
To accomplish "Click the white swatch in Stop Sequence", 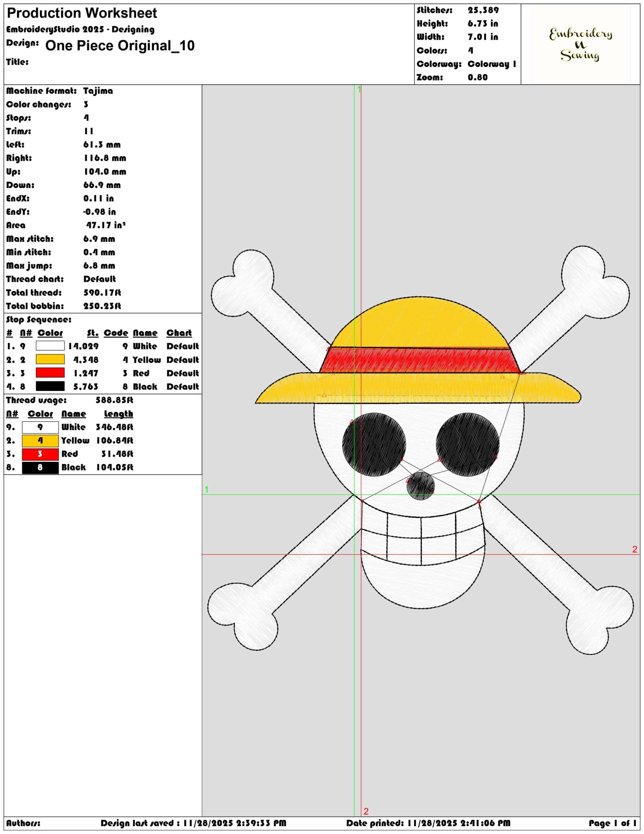I will pos(50,346).
